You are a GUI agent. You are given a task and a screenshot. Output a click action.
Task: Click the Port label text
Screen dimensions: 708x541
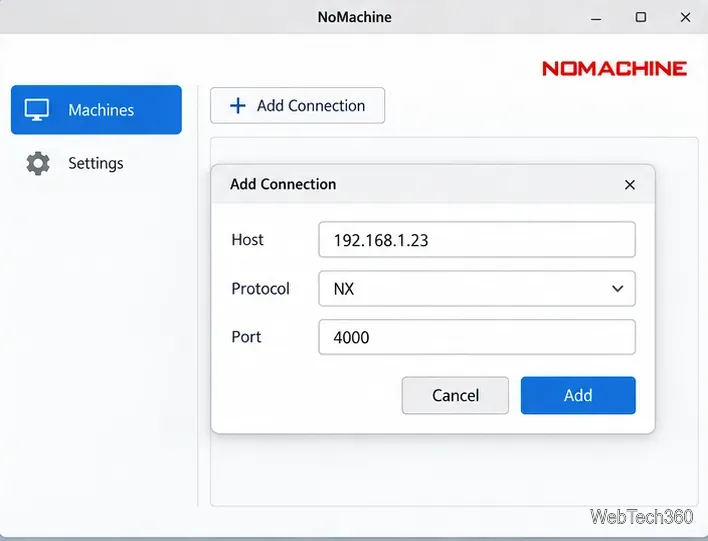pyautogui.click(x=246, y=337)
